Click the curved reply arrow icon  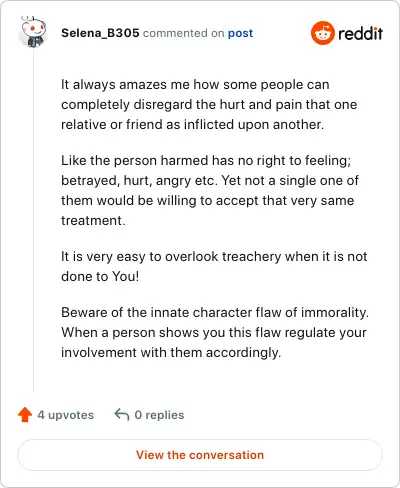[x=122, y=414]
